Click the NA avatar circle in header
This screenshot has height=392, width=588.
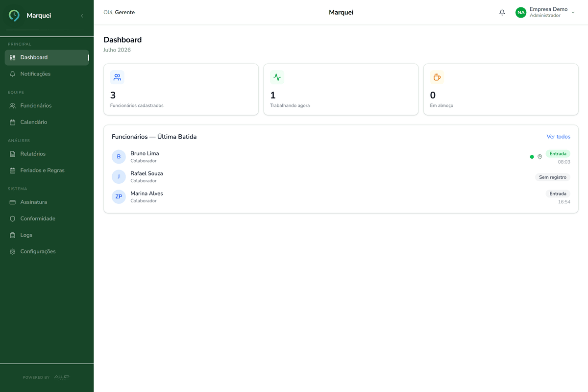(x=521, y=12)
